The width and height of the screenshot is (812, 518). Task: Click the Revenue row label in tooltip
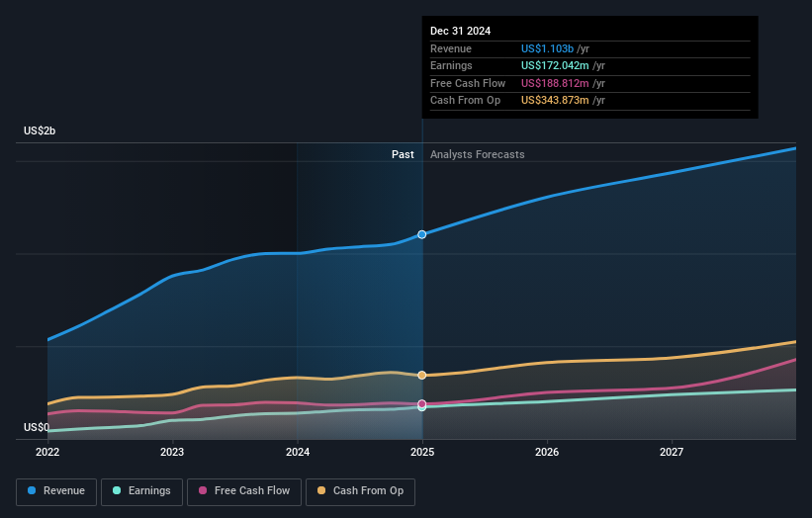[451, 48]
